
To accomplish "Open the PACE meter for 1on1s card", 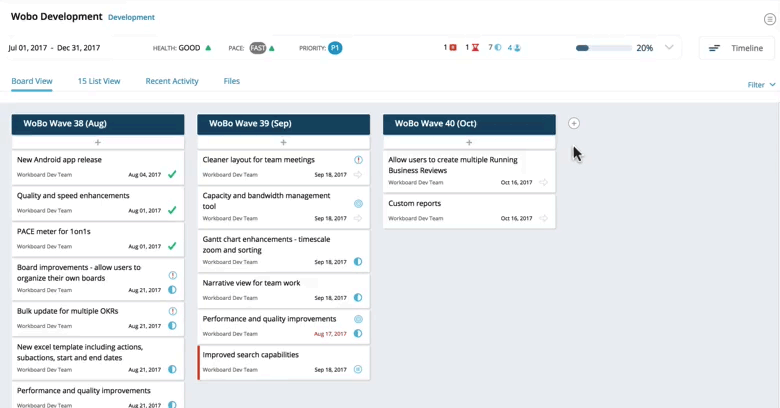I will coord(98,239).
